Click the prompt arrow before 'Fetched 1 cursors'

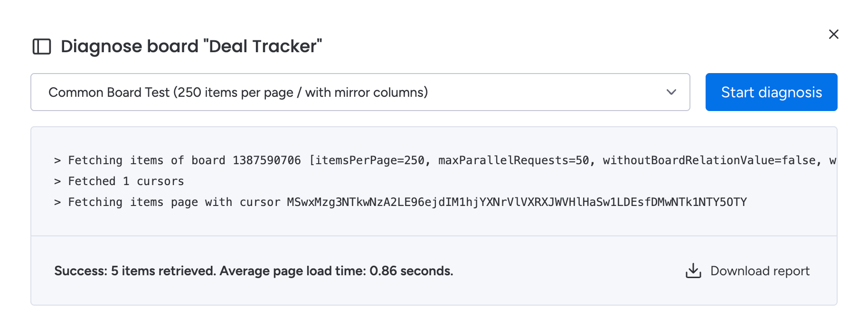(57, 181)
